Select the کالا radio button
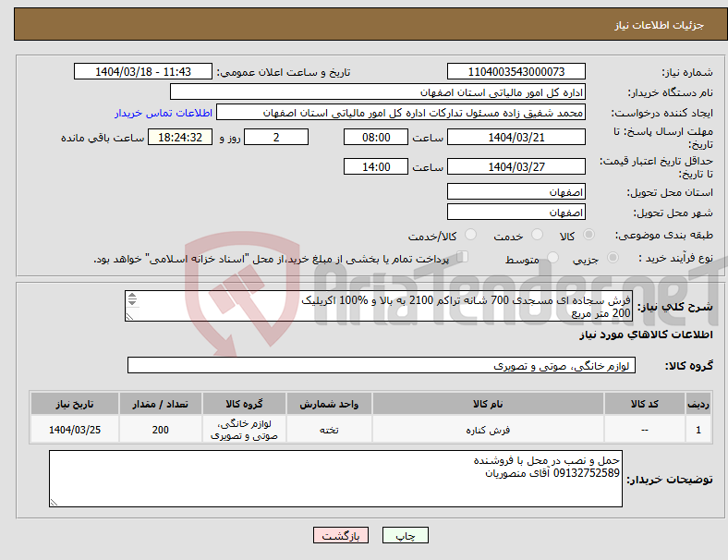Viewport: 728px width, 560px height. click(x=588, y=235)
